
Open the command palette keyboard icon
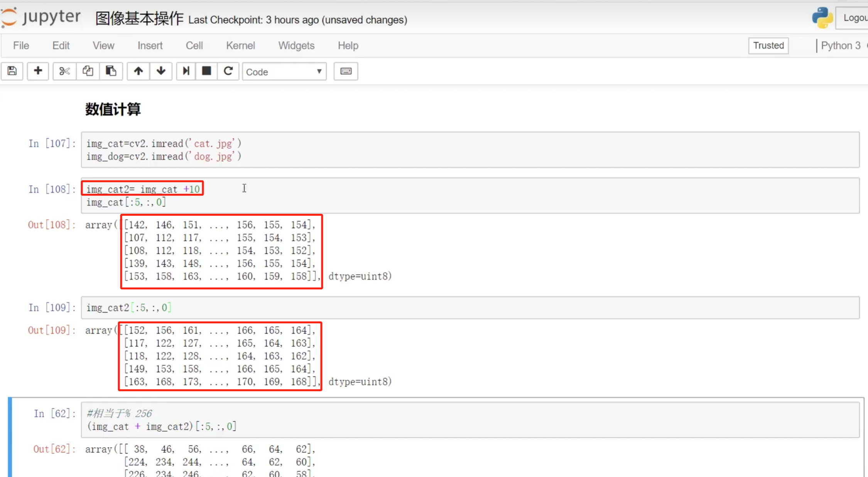click(346, 71)
